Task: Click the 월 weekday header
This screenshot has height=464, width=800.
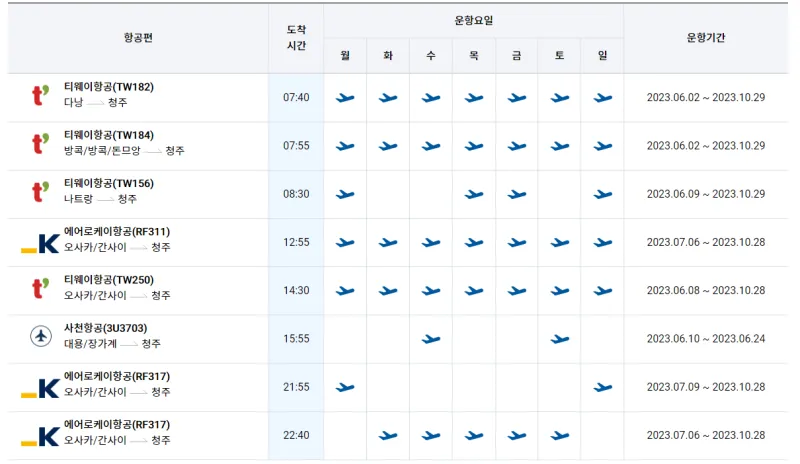Action: [x=345, y=56]
